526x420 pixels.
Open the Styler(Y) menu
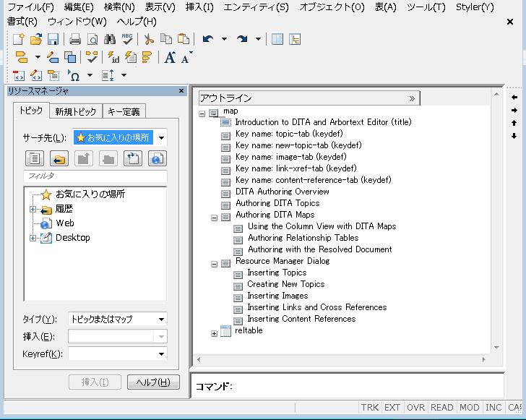coord(475,7)
